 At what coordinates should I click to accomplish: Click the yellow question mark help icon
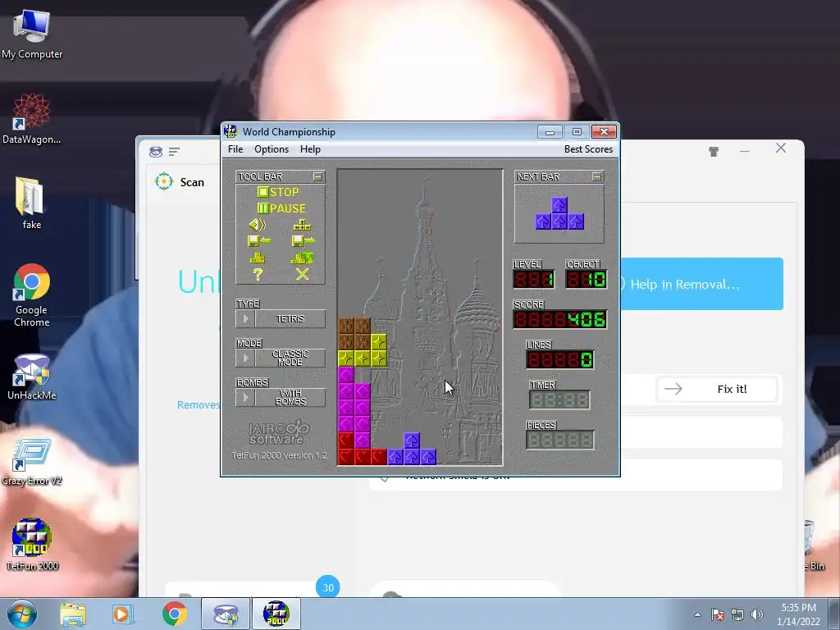point(258,274)
